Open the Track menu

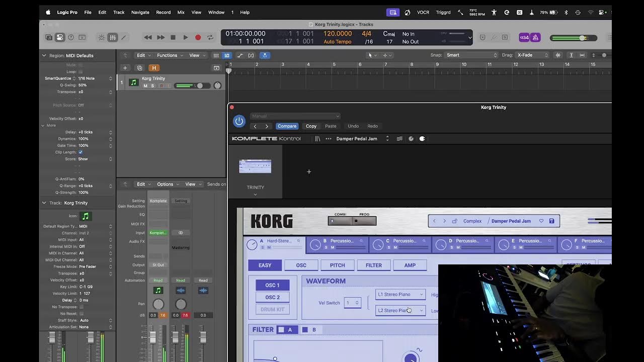(x=119, y=12)
